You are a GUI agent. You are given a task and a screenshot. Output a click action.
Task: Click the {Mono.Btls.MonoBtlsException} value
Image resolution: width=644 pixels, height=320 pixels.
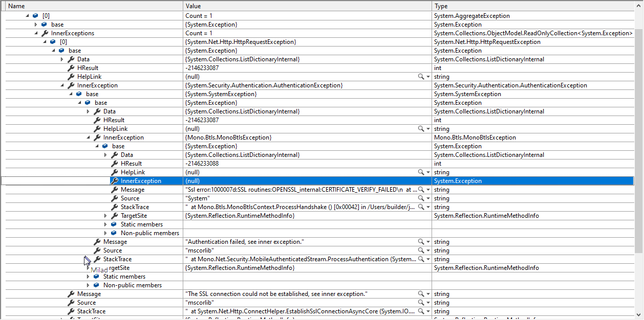click(x=228, y=138)
